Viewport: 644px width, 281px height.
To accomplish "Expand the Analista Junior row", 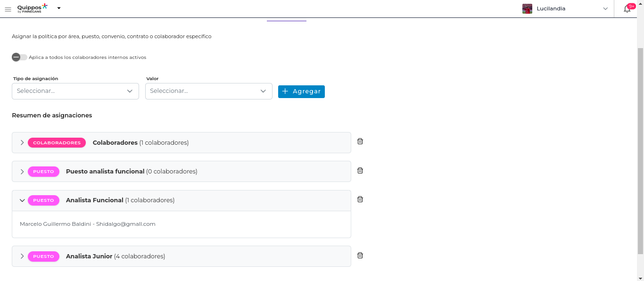I will pyautogui.click(x=22, y=256).
